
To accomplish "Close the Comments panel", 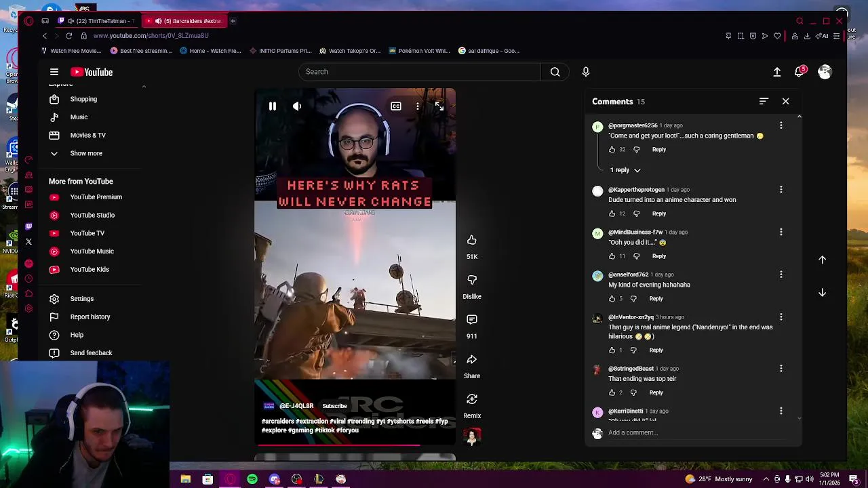I will point(785,102).
